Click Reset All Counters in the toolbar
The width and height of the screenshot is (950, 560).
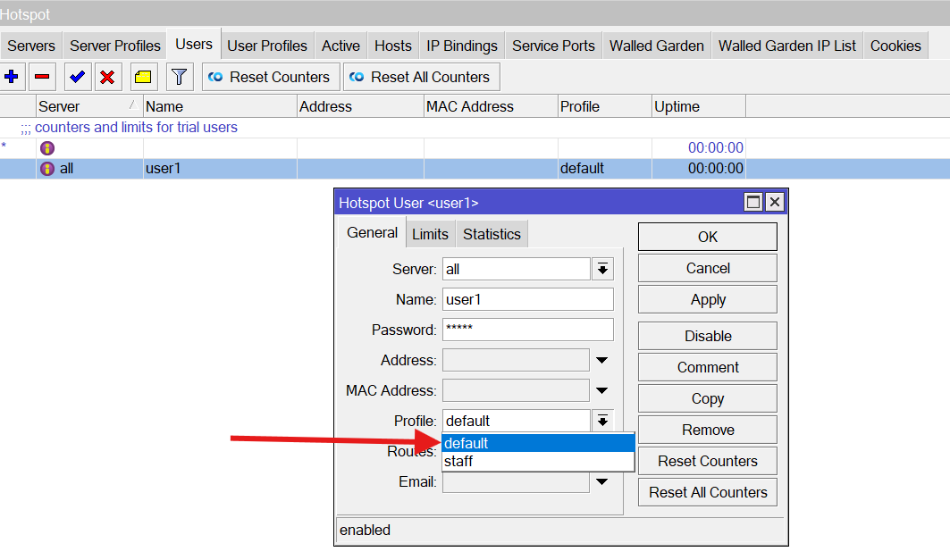click(x=422, y=77)
